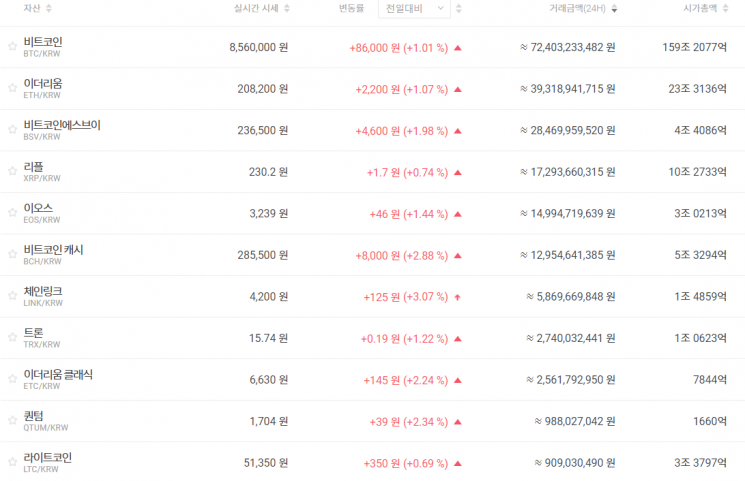Mark 라이트코인 LTC/KRW as favorite
Viewport: 745px width, 481px height.
tap(12, 462)
